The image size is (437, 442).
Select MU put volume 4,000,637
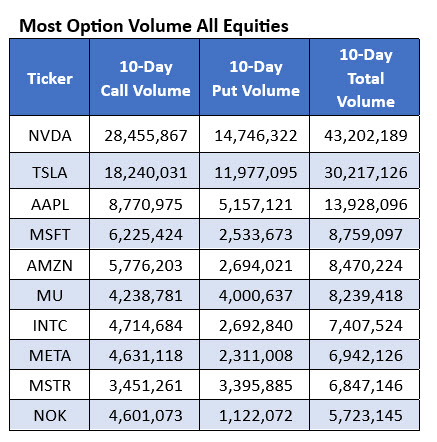tap(256, 295)
